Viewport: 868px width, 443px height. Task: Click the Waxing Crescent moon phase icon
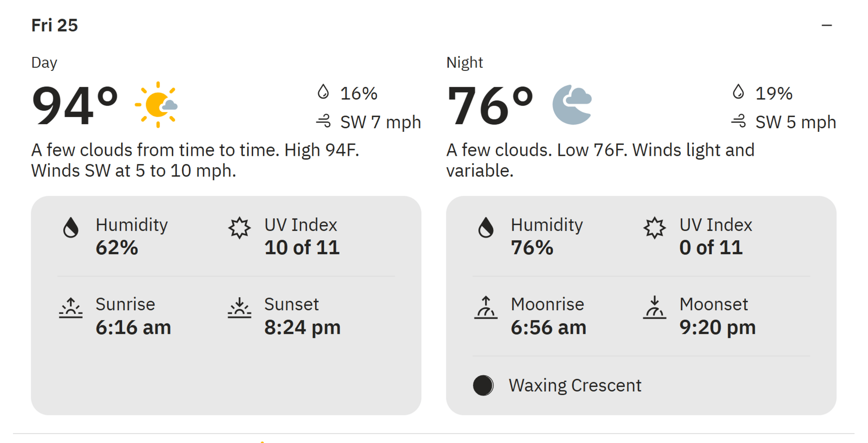pyautogui.click(x=483, y=386)
